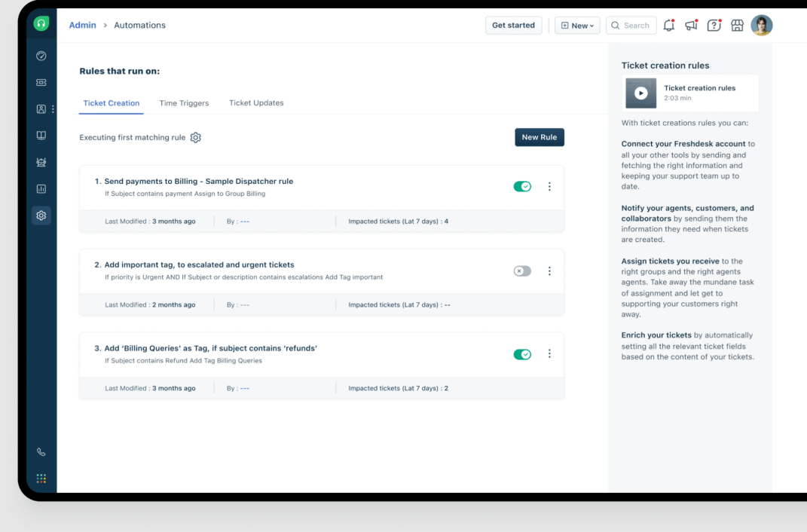Click the '2:03 min' video duration
The height and width of the screenshot is (532, 807).
pyautogui.click(x=677, y=98)
